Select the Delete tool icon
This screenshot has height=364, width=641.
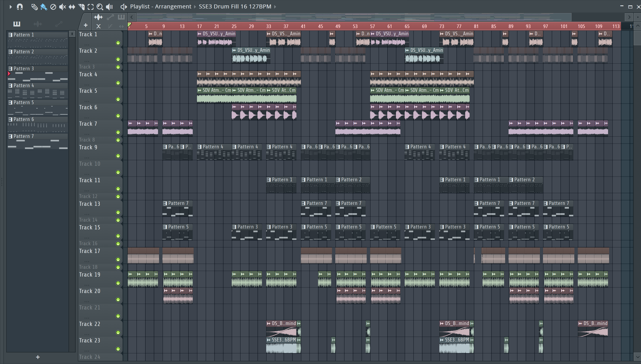click(53, 7)
